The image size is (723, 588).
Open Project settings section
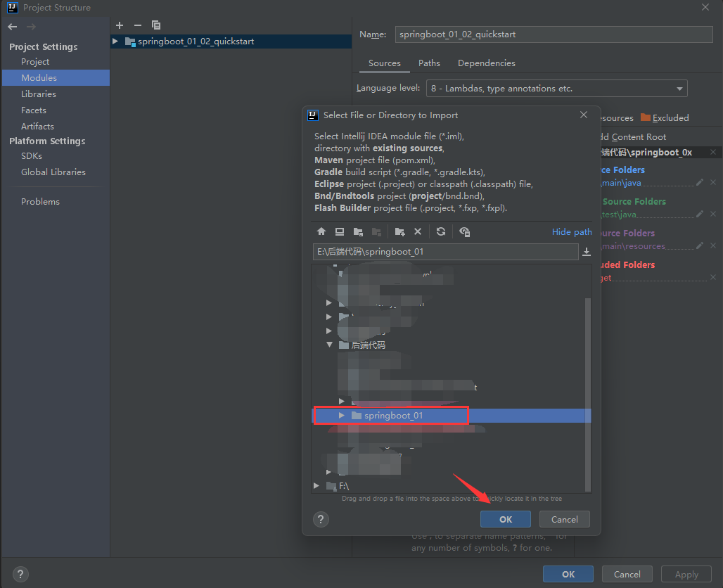click(35, 62)
